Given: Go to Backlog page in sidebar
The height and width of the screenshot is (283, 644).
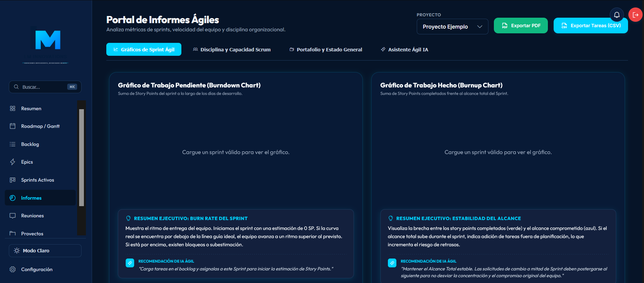Looking at the screenshot, I should (x=40, y=144).
